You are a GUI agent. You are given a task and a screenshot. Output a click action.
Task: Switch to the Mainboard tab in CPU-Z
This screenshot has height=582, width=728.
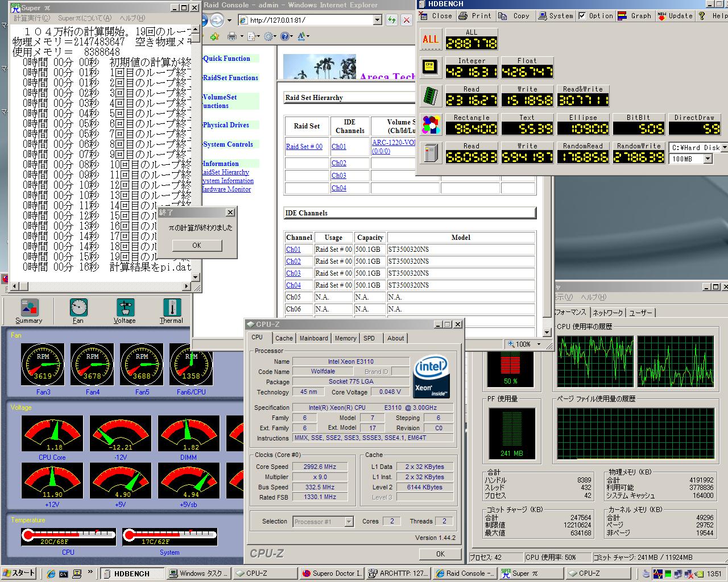pos(313,338)
